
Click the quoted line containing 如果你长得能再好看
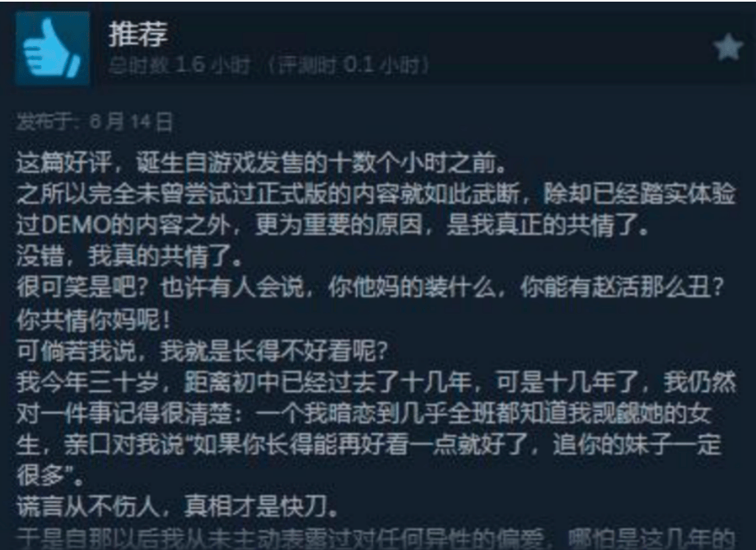369,445
